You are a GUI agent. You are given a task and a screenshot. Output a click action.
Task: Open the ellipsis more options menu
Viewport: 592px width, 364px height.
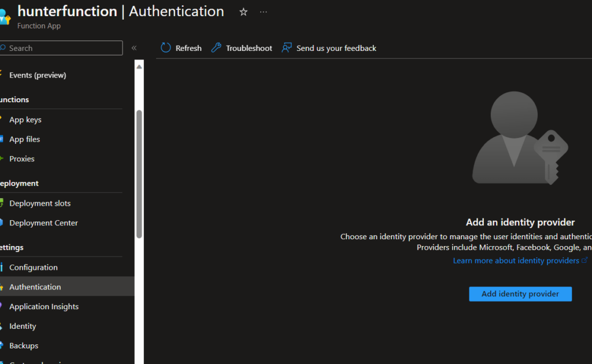[x=264, y=12]
